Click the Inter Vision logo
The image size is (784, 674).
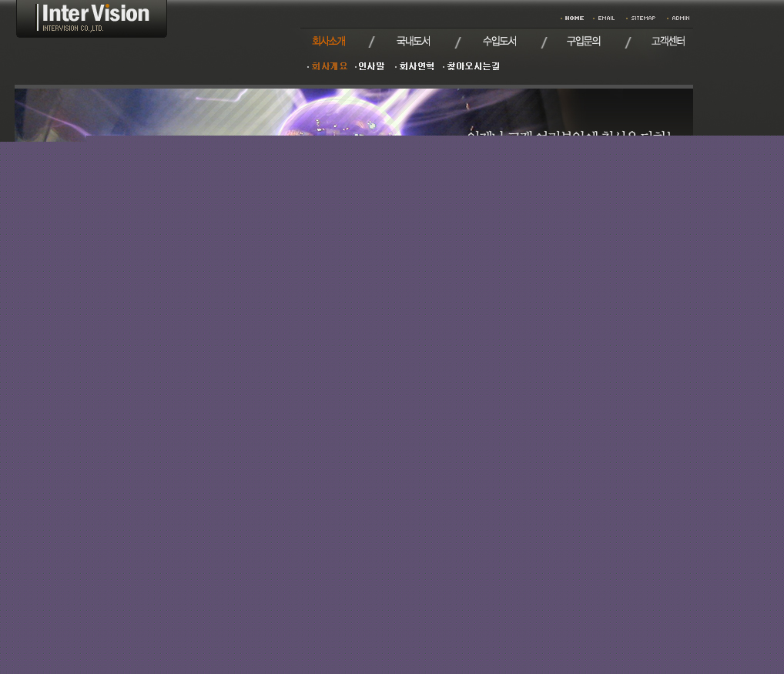[92, 18]
